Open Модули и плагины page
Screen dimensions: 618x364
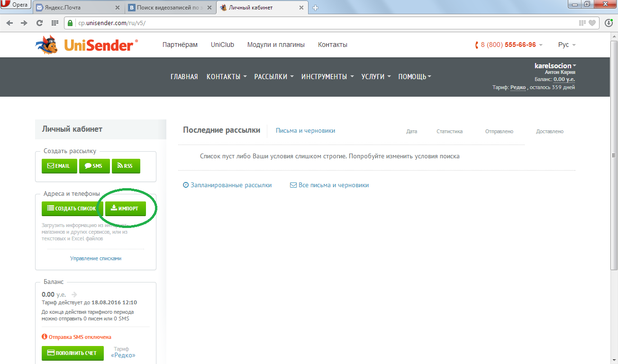click(x=276, y=45)
